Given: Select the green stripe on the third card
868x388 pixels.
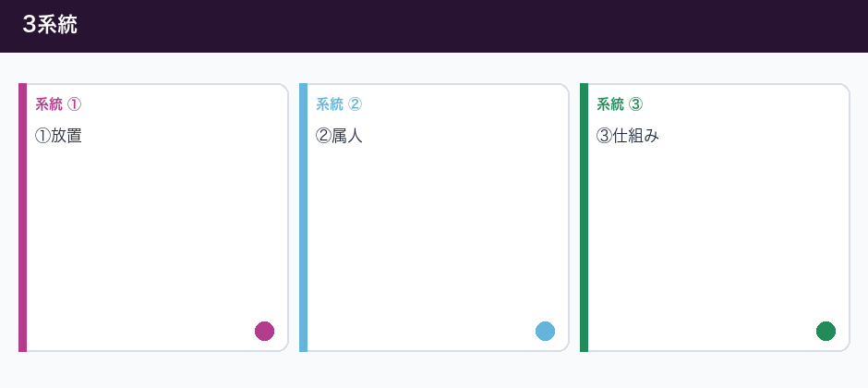Looking at the screenshot, I should pyautogui.click(x=584, y=217).
